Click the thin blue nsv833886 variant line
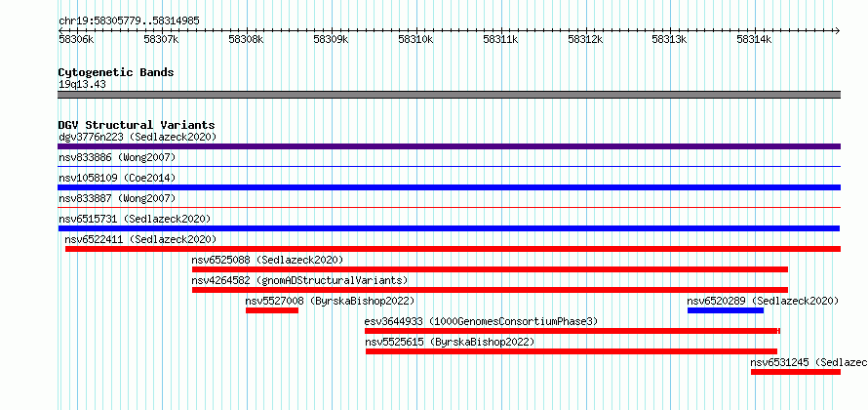The height and width of the screenshot is (410, 868). coord(449,166)
